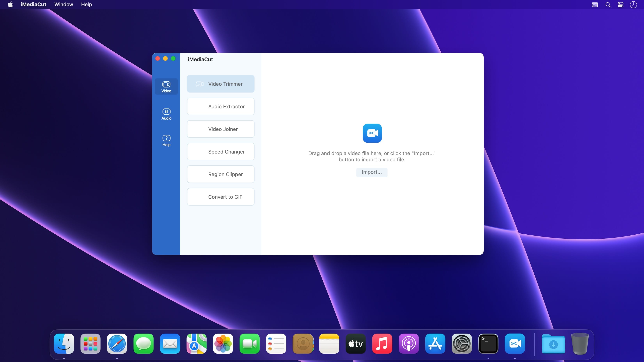Screen dimensions: 644x362
Task: Select the Video sidebar icon
Action: (166, 87)
